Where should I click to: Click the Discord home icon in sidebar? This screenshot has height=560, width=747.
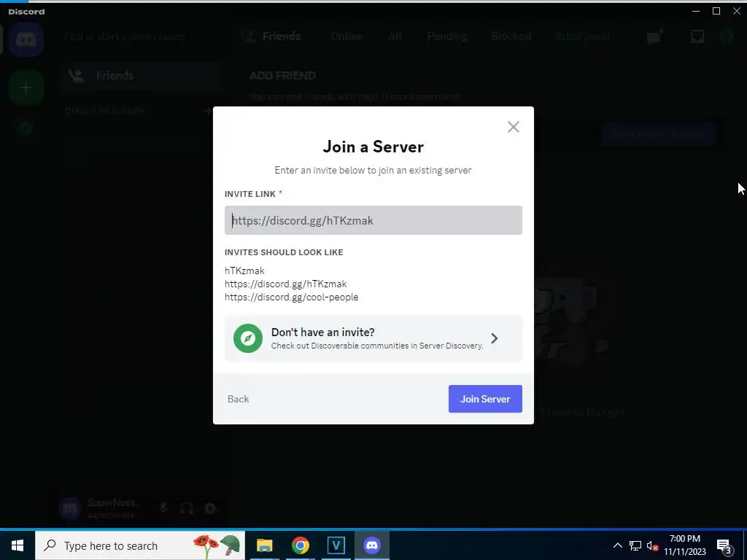pyautogui.click(x=26, y=39)
